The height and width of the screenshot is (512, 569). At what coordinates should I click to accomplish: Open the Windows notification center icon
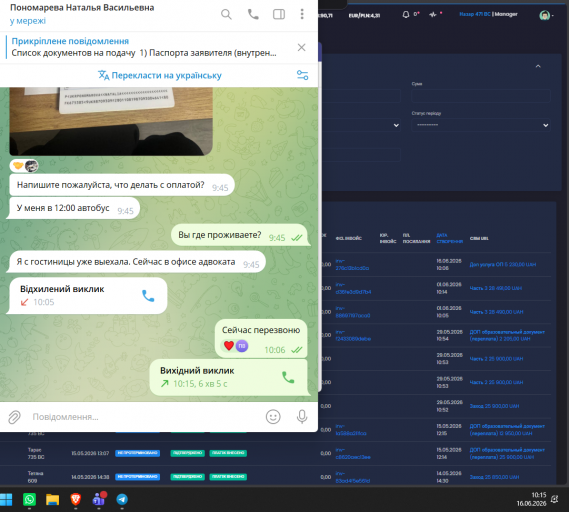point(554,499)
